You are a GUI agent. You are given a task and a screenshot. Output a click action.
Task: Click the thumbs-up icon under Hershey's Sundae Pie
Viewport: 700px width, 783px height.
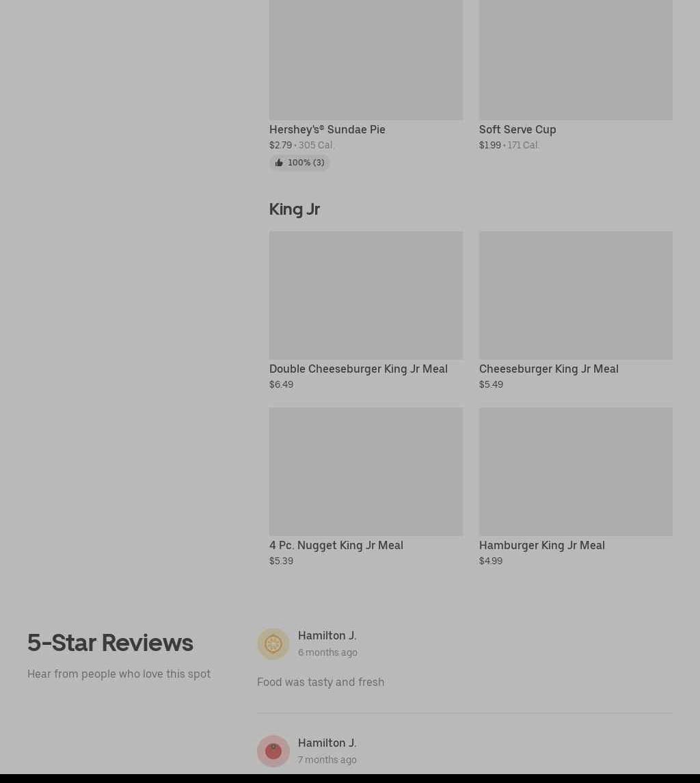point(279,162)
